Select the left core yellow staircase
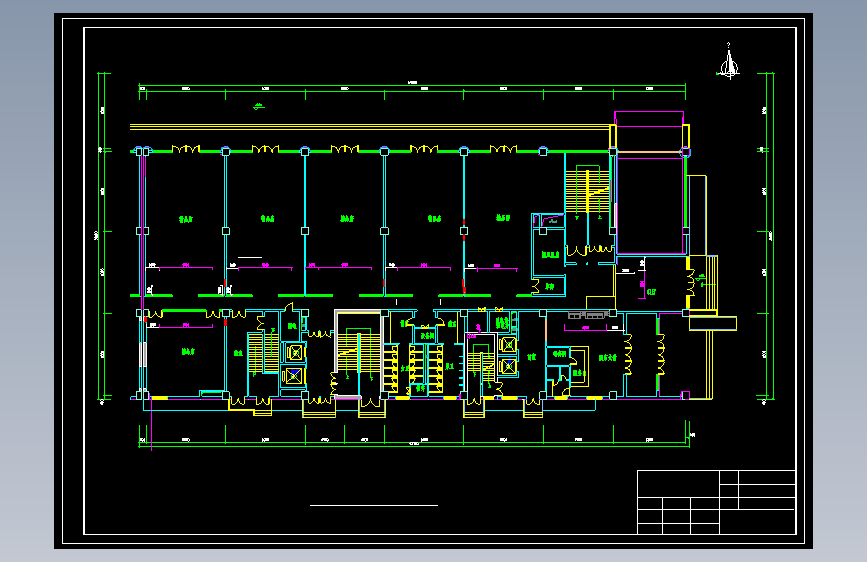This screenshot has height=562, width=867. 263,352
